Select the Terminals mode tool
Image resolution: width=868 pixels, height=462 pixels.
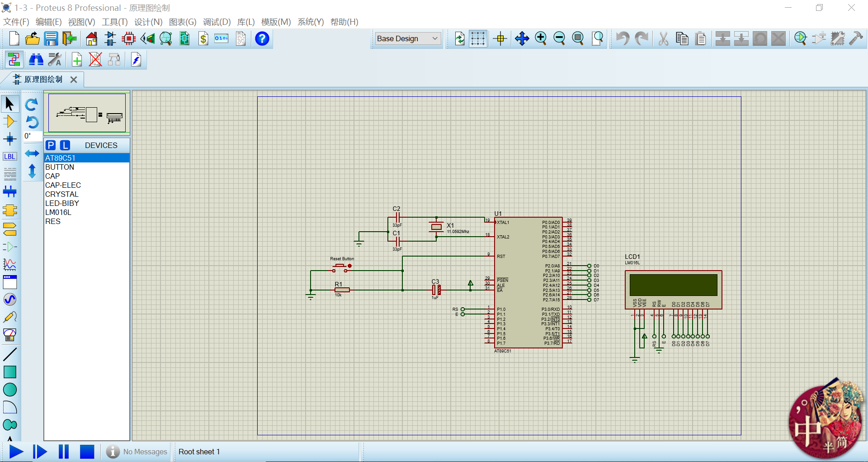click(9, 229)
